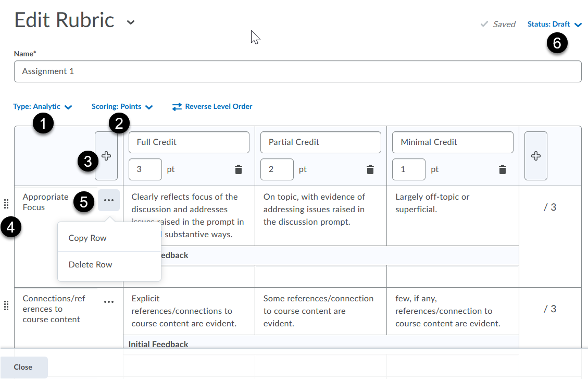Viewport: 588px width, 379px height.
Task: Open the ellipsis menu for the Connections/references row
Action: [x=108, y=302]
